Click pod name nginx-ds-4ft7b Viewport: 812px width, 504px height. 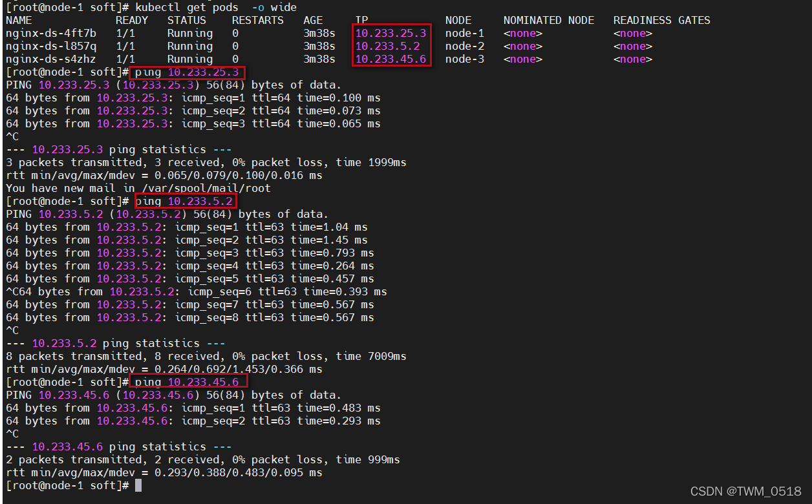(50, 33)
